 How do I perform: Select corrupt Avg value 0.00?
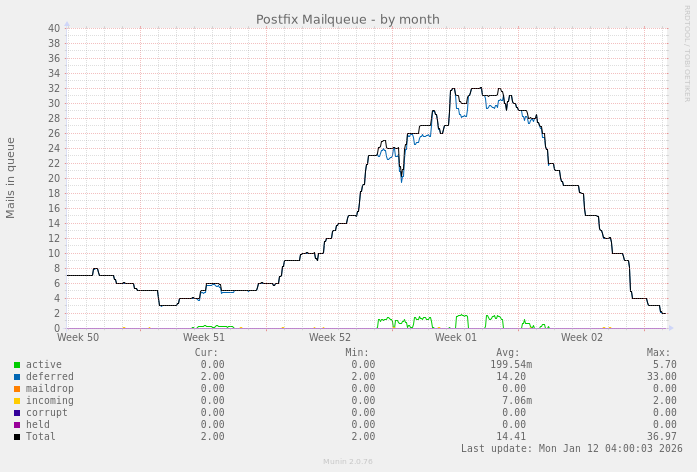(x=514, y=412)
